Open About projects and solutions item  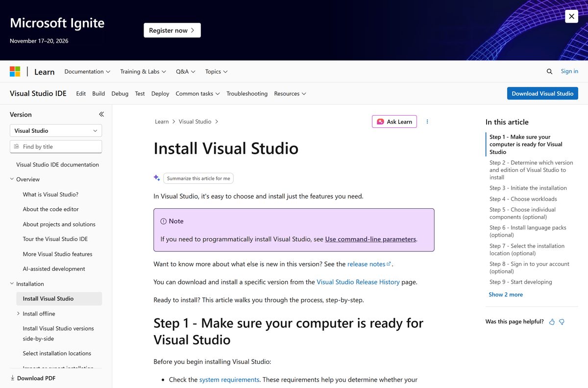[x=59, y=224]
